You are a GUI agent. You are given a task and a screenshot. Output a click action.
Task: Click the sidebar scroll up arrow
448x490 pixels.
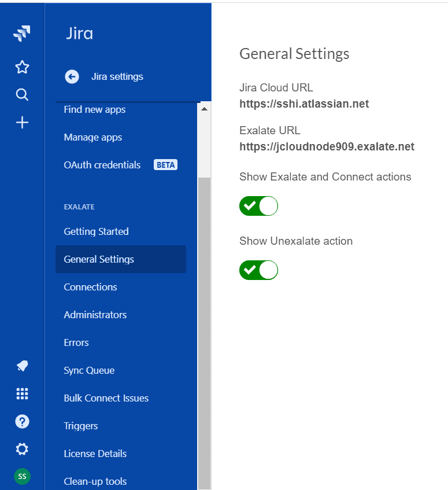(205, 109)
